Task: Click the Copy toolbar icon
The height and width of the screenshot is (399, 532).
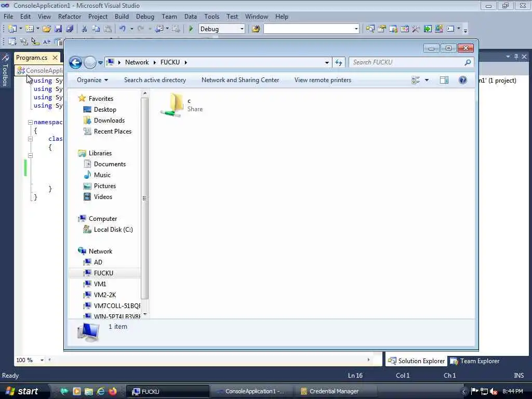Action: [x=96, y=29]
